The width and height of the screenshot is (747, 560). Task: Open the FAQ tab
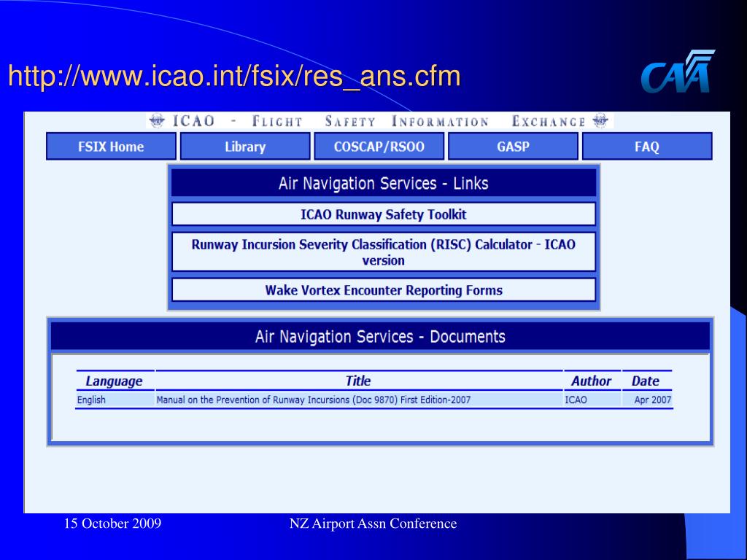click(x=647, y=146)
